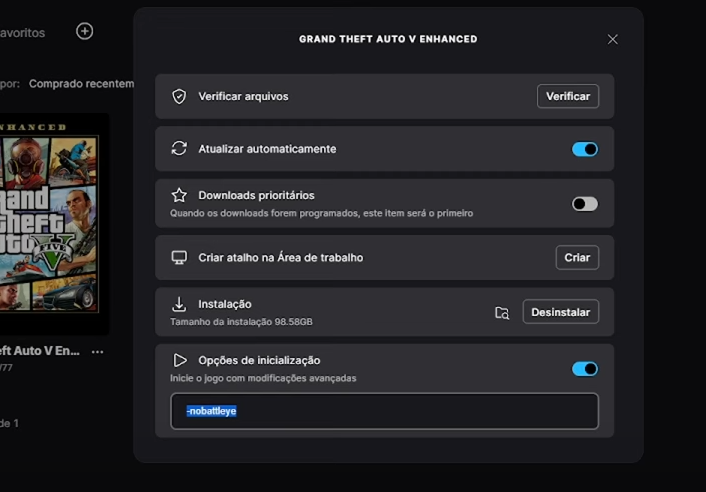Screen dimensions: 706x492
Task: Disable Opções de inicialização toggle
Action: pos(585,369)
